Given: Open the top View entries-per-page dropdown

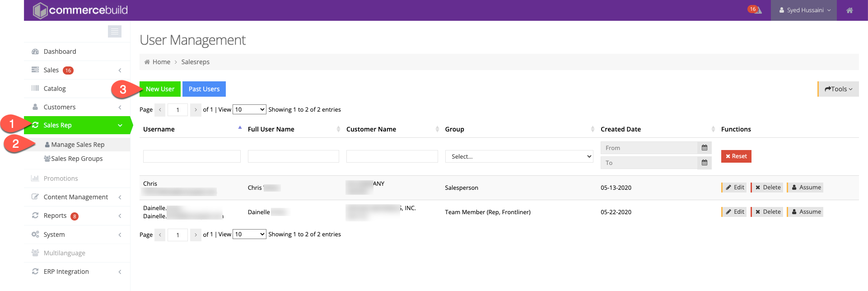Looking at the screenshot, I should (x=249, y=109).
